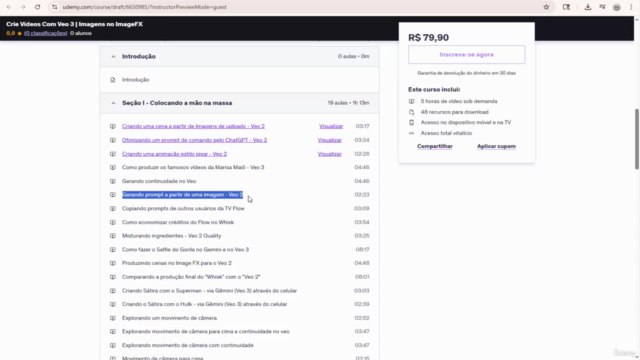Open site information icon in address bar
Image resolution: width=640 pixels, height=360 pixels.
pyautogui.click(x=55, y=7)
